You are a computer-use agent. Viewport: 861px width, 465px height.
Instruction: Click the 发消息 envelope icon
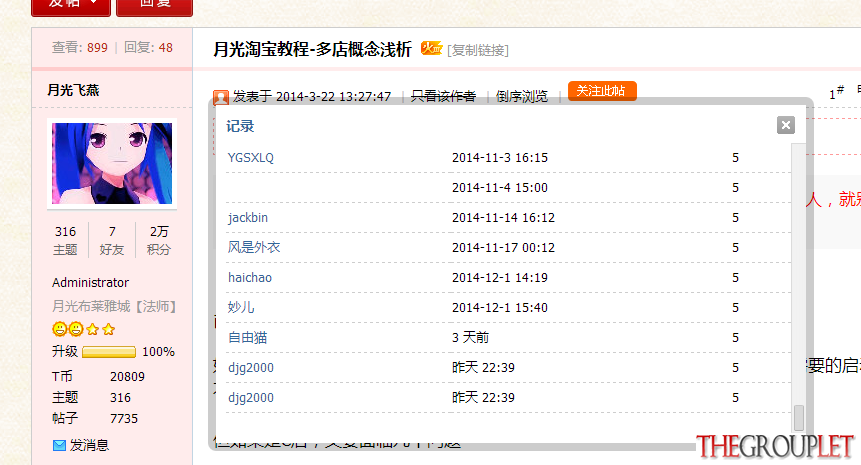(x=59, y=445)
